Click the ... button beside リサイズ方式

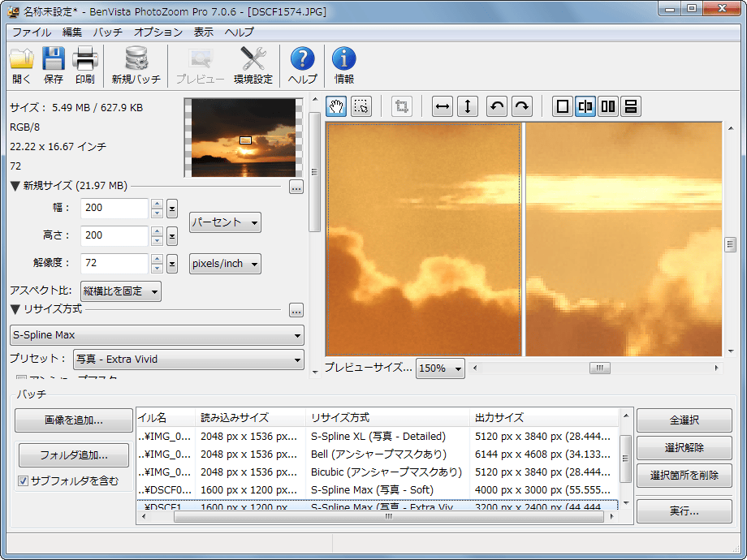click(x=296, y=311)
